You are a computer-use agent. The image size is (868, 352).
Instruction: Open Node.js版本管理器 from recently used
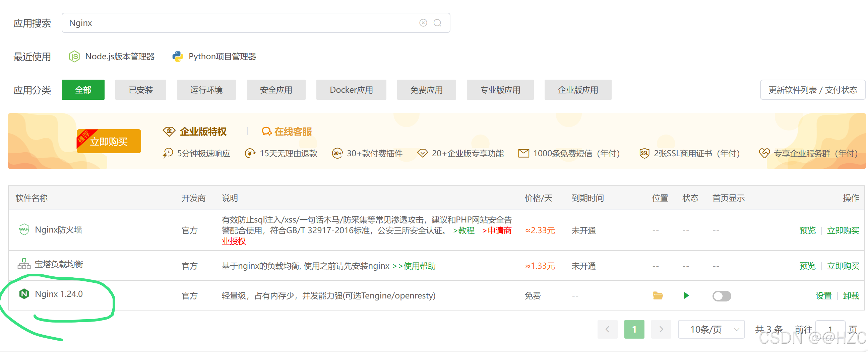(x=120, y=56)
